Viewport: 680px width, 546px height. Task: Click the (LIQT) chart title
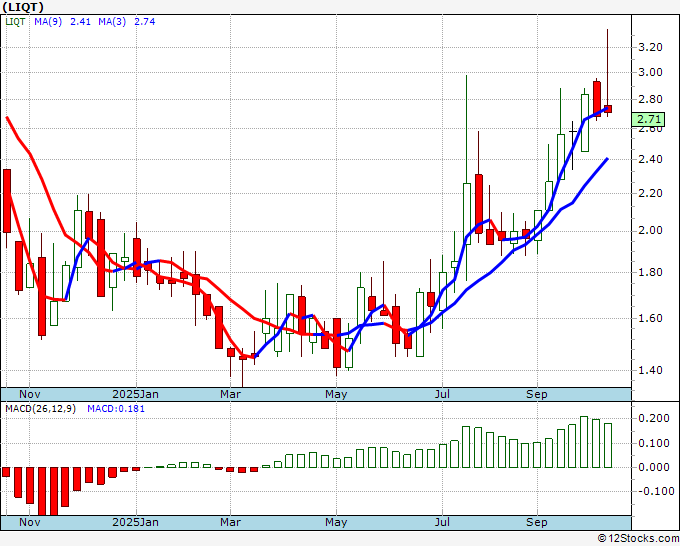coord(23,7)
